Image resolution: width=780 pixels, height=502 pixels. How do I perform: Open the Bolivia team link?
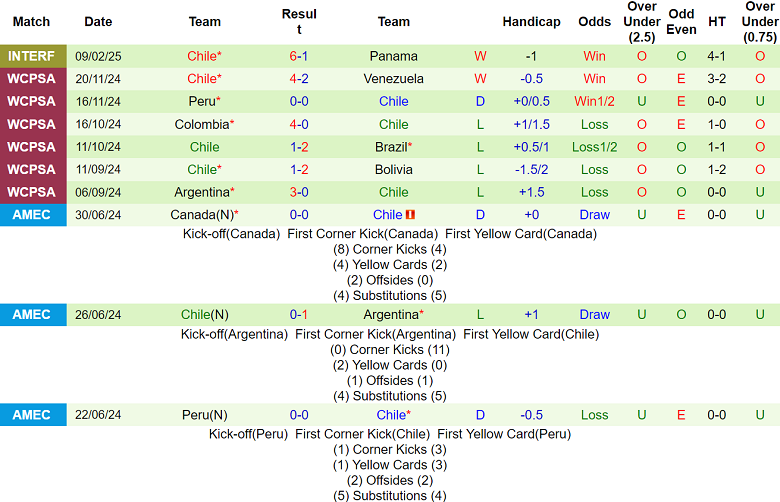point(393,170)
